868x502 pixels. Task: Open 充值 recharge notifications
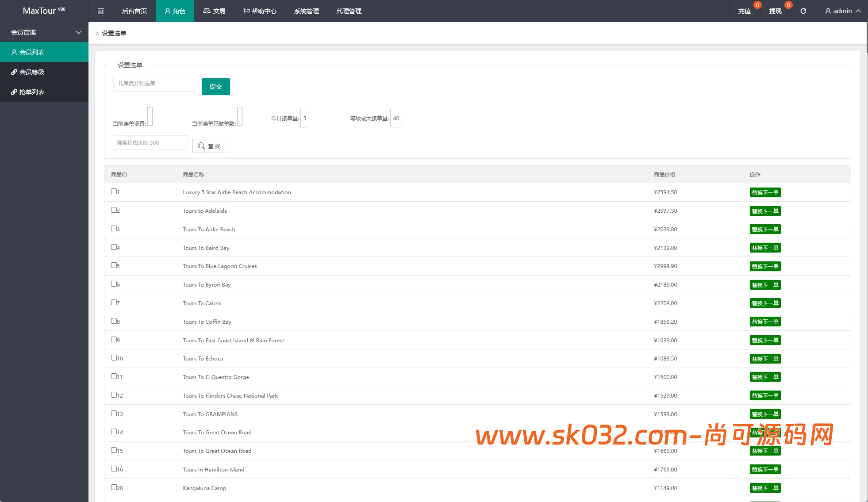[744, 11]
